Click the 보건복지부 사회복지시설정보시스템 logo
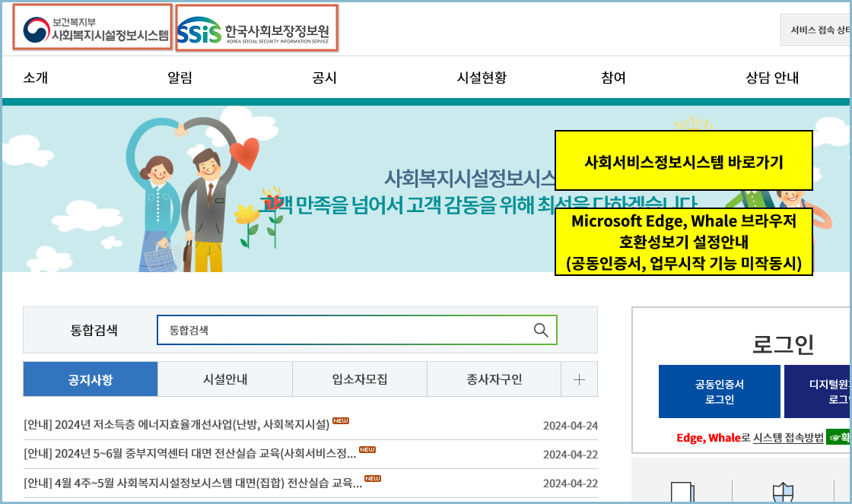This screenshot has height=504, width=852. point(91,29)
